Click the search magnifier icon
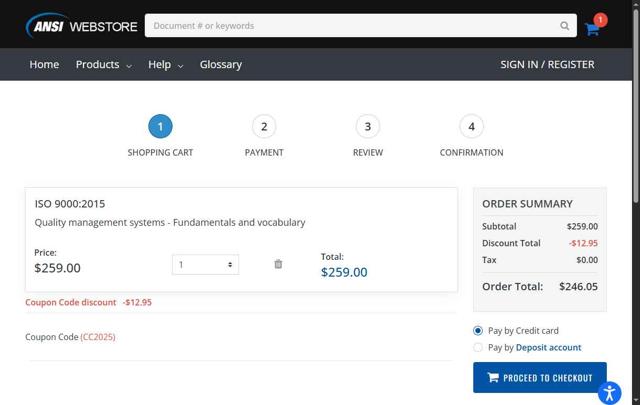Image resolution: width=640 pixels, height=405 pixels. (x=564, y=26)
